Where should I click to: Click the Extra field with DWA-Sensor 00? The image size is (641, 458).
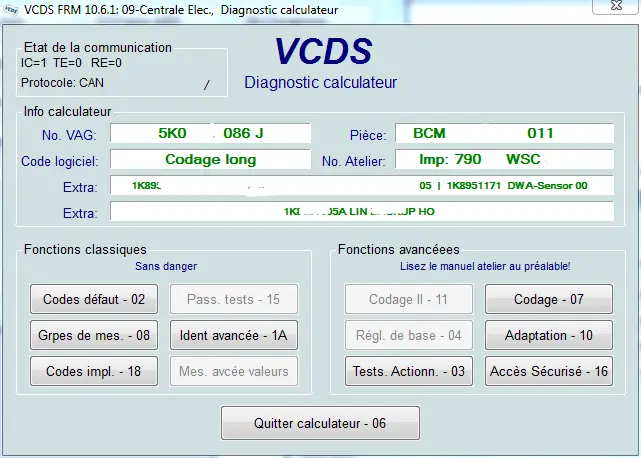click(362, 186)
